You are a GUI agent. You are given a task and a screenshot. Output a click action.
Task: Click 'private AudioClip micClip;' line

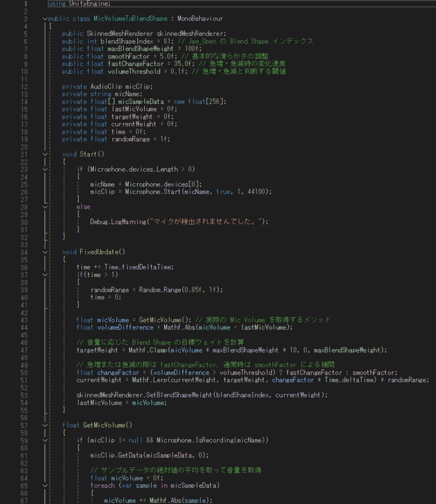(107, 87)
